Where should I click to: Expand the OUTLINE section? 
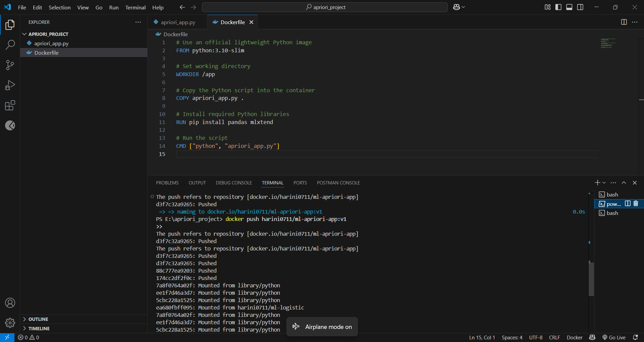84,319
